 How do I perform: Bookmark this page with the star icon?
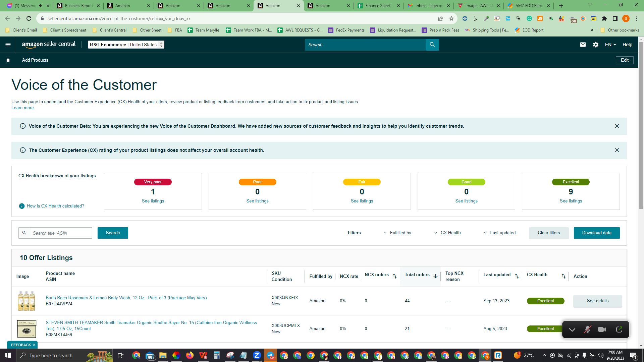[x=451, y=18]
